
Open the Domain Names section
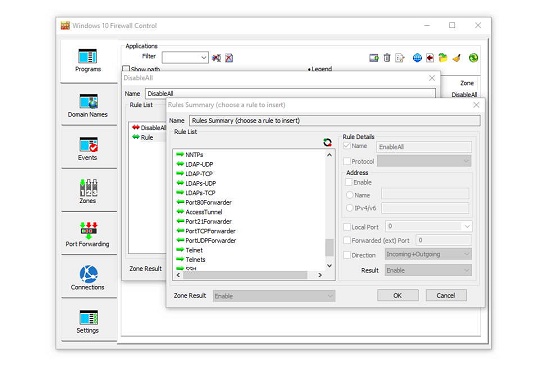click(x=88, y=105)
